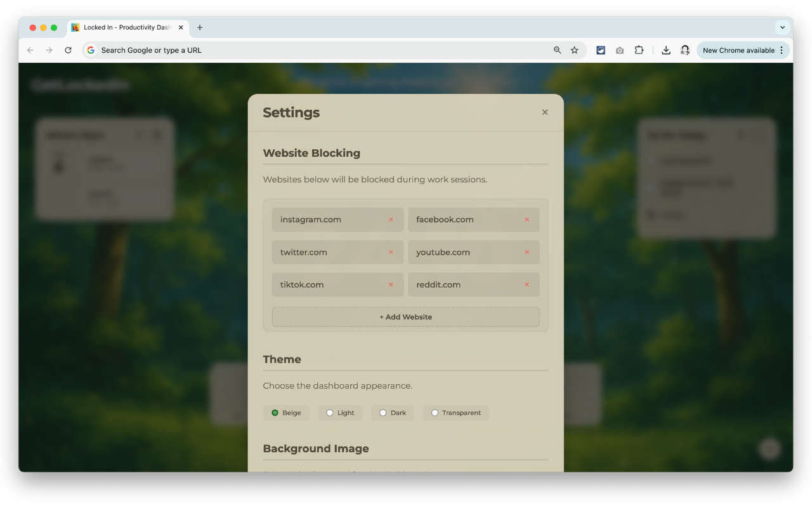Screen dimensions: 812x508
Task: Click the facebook.com blocked site entry
Action: point(474,220)
